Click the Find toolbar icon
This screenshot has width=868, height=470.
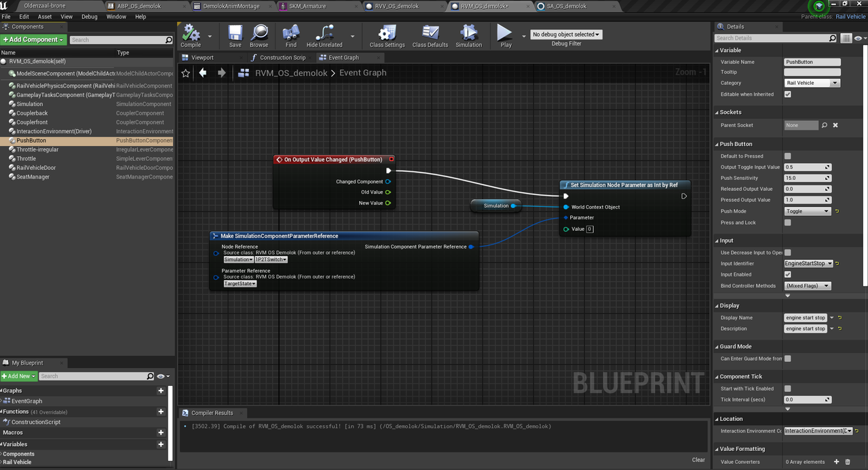(291, 34)
